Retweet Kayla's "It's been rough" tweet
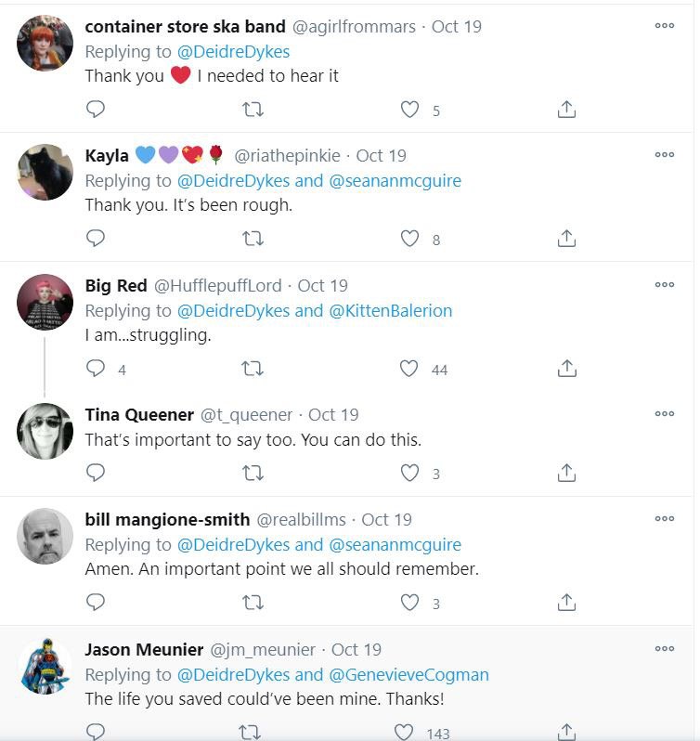700x741 pixels. click(253, 239)
